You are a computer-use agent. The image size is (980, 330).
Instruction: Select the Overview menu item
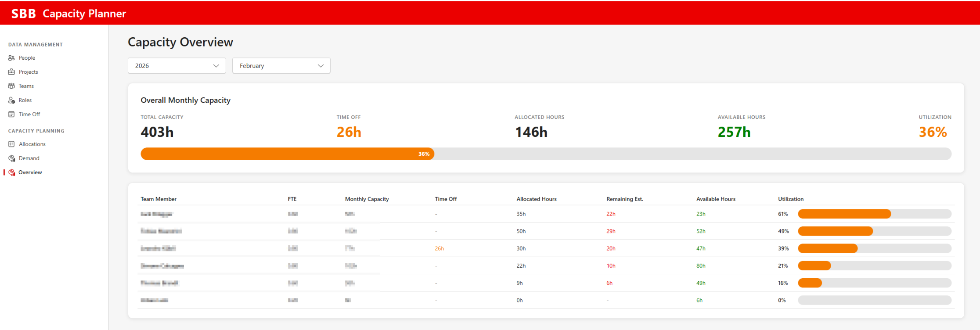click(30, 172)
